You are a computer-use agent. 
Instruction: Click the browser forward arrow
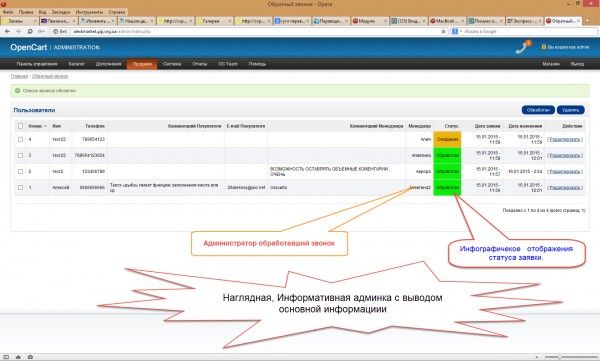(x=18, y=31)
